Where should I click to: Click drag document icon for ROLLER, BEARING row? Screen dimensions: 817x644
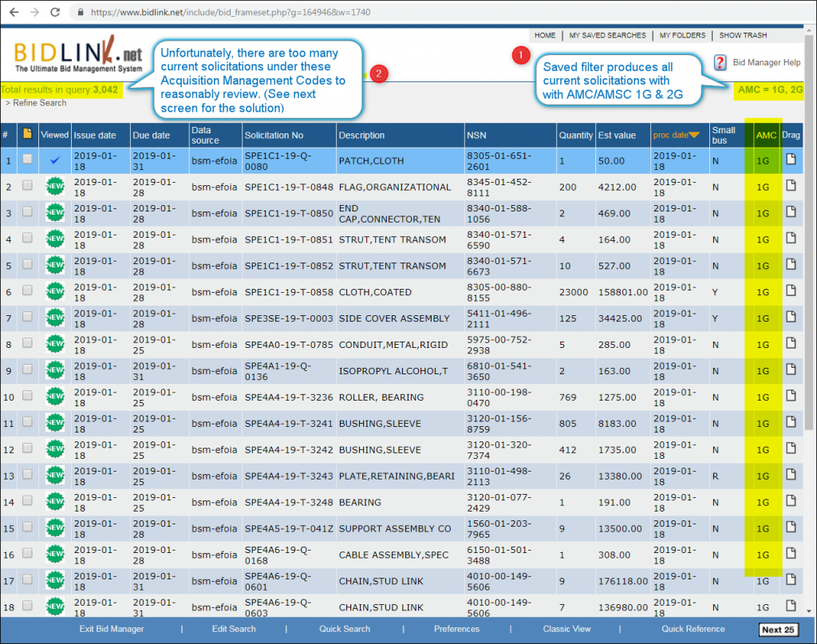pos(791,396)
